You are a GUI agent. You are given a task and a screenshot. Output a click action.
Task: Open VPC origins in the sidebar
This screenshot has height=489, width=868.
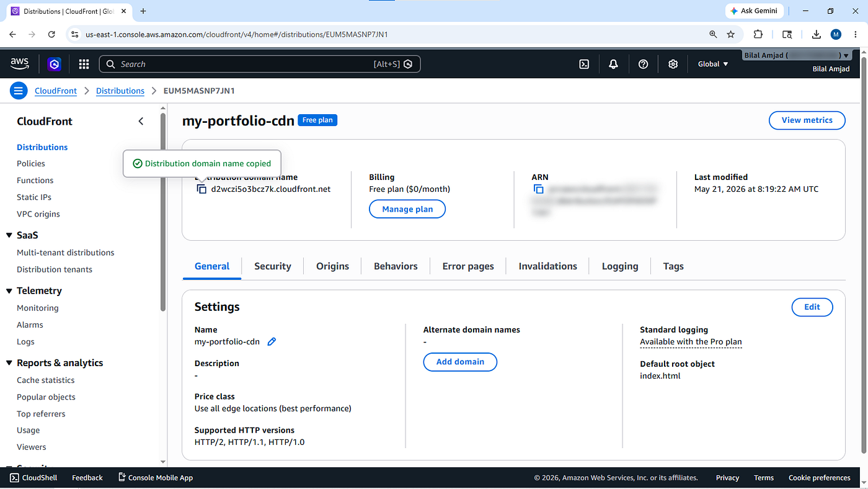click(38, 214)
